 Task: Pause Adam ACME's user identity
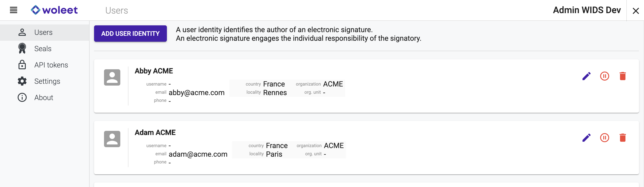[x=604, y=138]
